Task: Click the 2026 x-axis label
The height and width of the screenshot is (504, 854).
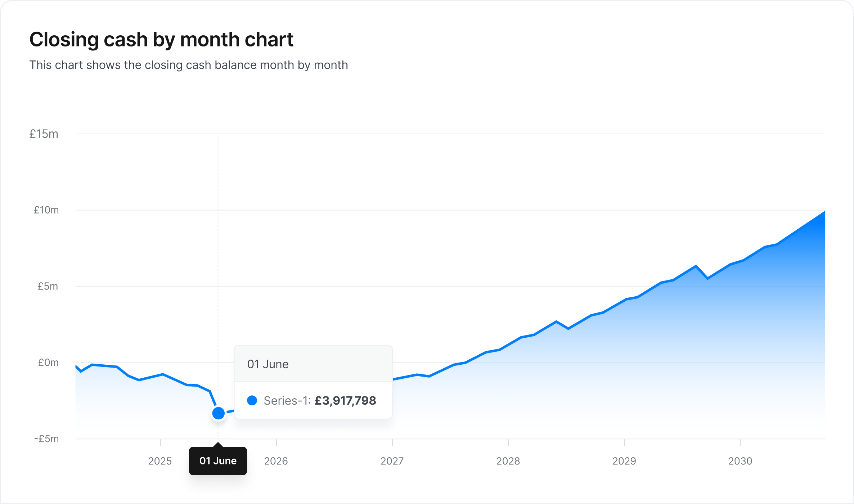Action: 276,461
